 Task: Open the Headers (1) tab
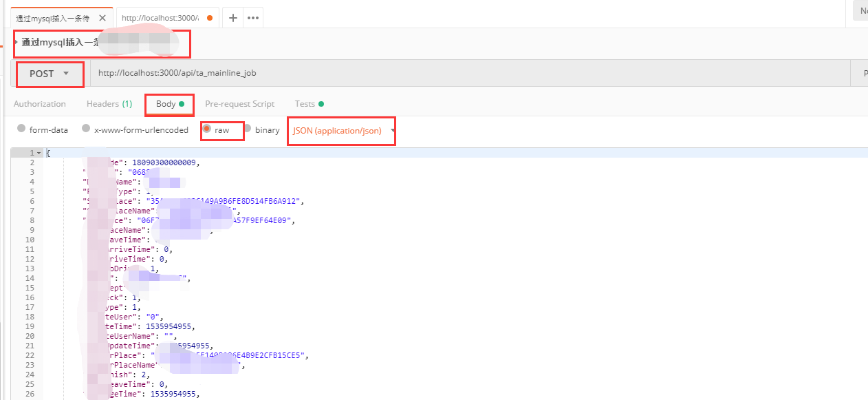[x=109, y=104]
